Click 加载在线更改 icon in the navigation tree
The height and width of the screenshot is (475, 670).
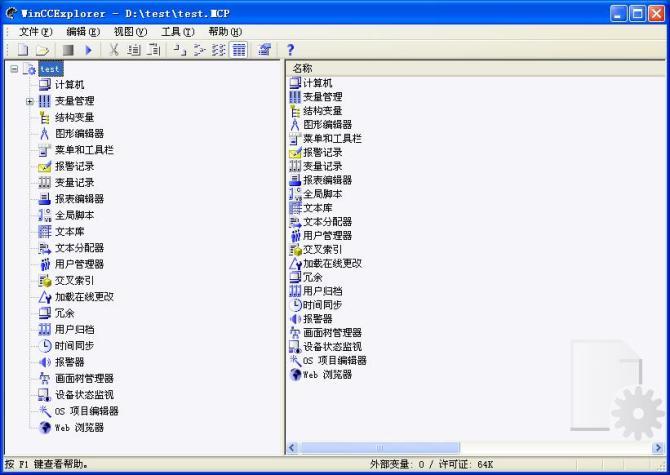pos(44,297)
